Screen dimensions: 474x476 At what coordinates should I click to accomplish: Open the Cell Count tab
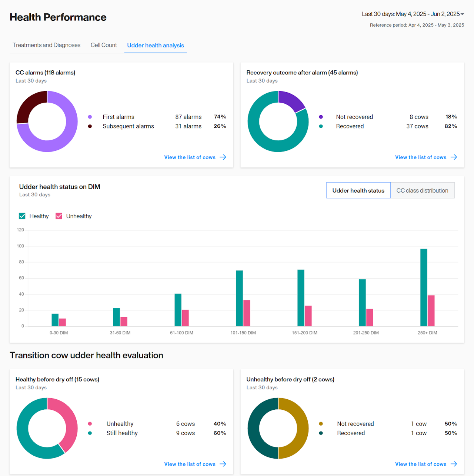click(x=104, y=45)
